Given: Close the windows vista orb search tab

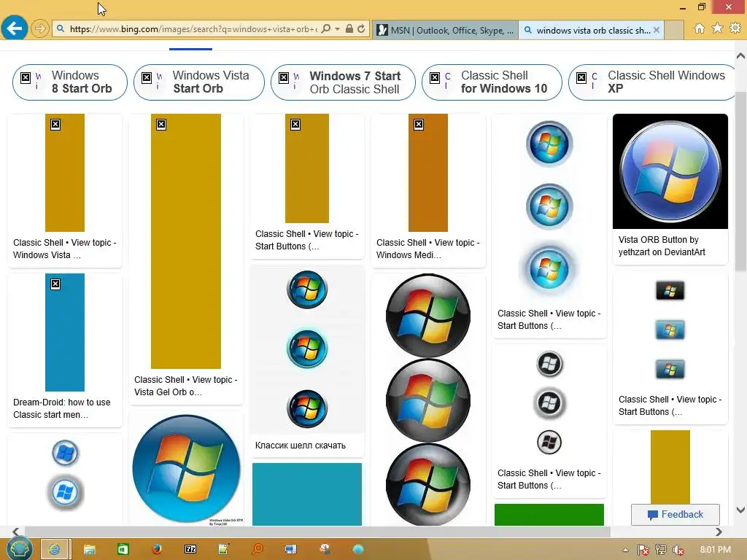Looking at the screenshot, I should coord(657,30).
